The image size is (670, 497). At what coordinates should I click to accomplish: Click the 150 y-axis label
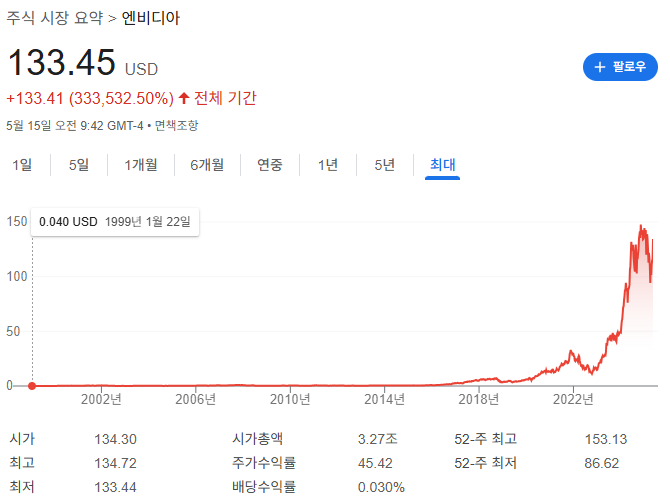point(17,221)
